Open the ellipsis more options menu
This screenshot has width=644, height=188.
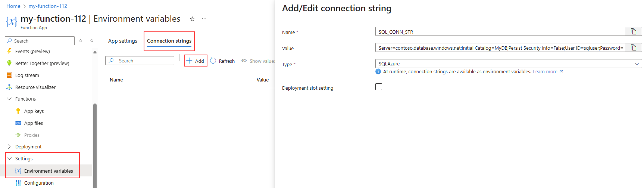(204, 19)
